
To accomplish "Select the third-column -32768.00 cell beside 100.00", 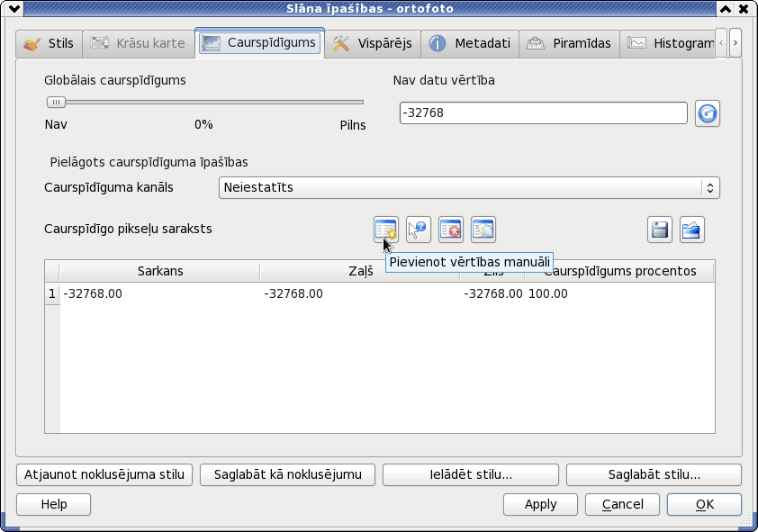I will 492,293.
